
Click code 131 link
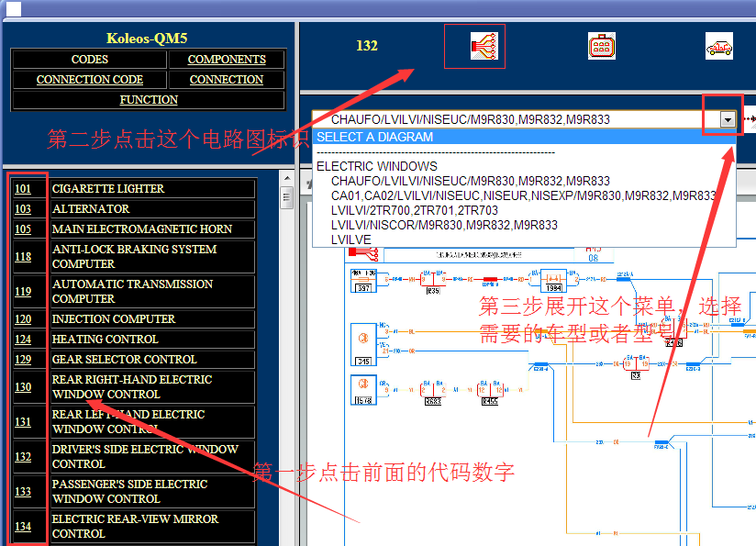pyautogui.click(x=23, y=422)
